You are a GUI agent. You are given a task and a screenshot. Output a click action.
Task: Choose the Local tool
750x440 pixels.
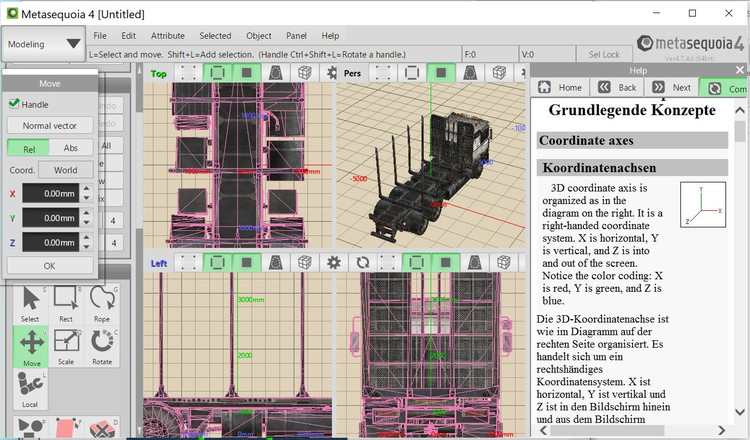(x=30, y=389)
